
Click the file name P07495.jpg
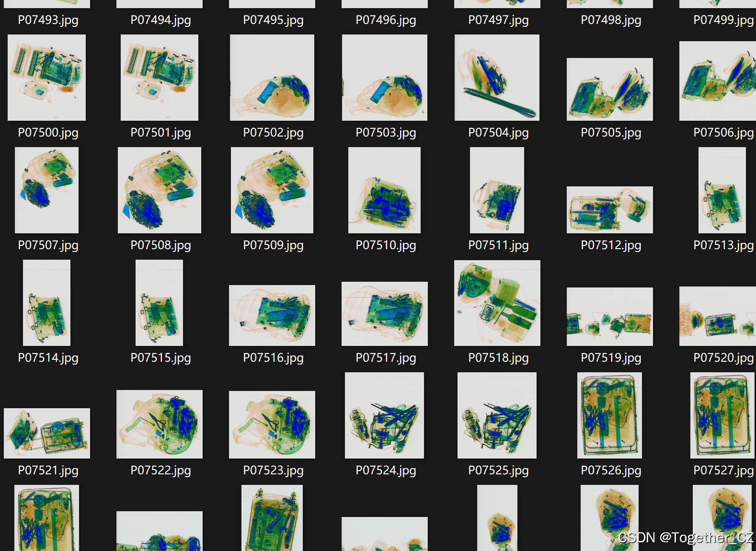click(273, 20)
